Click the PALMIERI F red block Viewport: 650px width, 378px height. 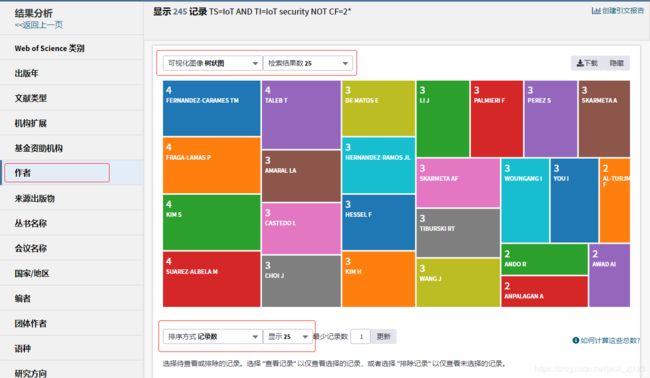click(x=497, y=119)
